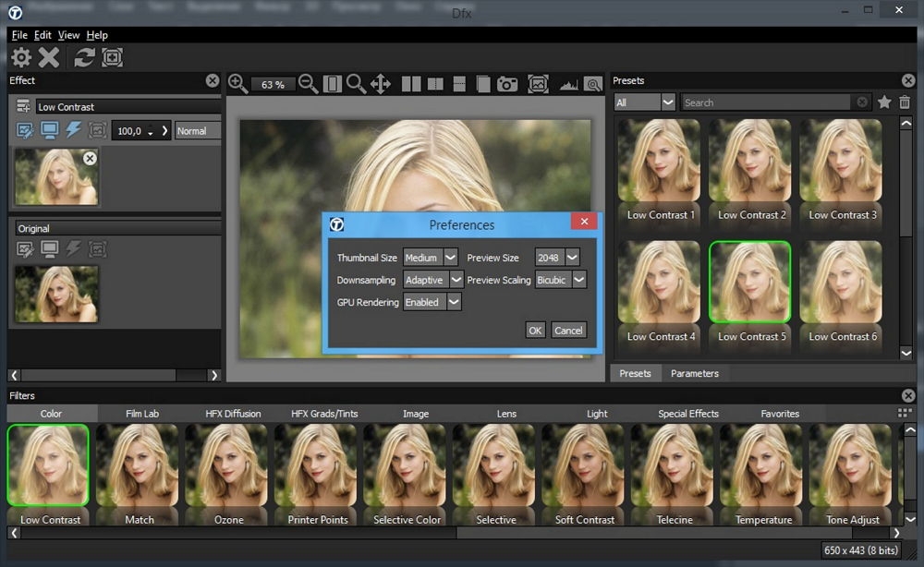This screenshot has height=567, width=924.
Task: Click the mask edit icon in Low Contrast layer
Action: pyautogui.click(x=25, y=130)
